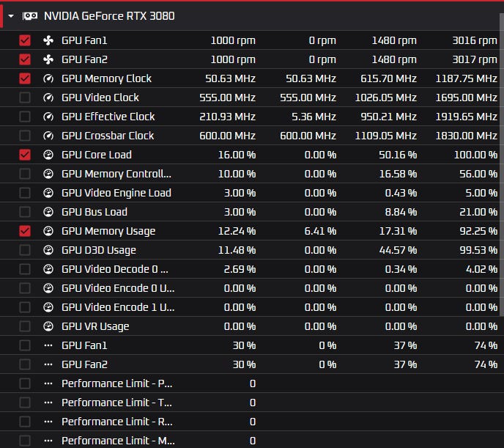
Task: Tick the Performance Limit - T checkbox
Action: [x=25, y=403]
